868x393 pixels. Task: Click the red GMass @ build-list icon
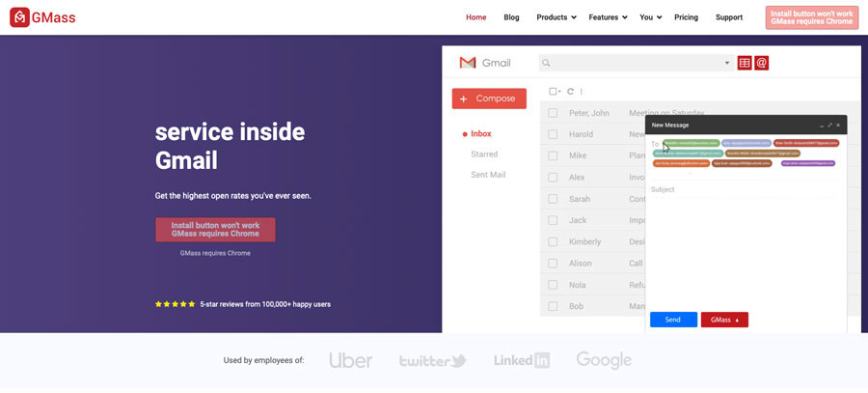coord(761,63)
